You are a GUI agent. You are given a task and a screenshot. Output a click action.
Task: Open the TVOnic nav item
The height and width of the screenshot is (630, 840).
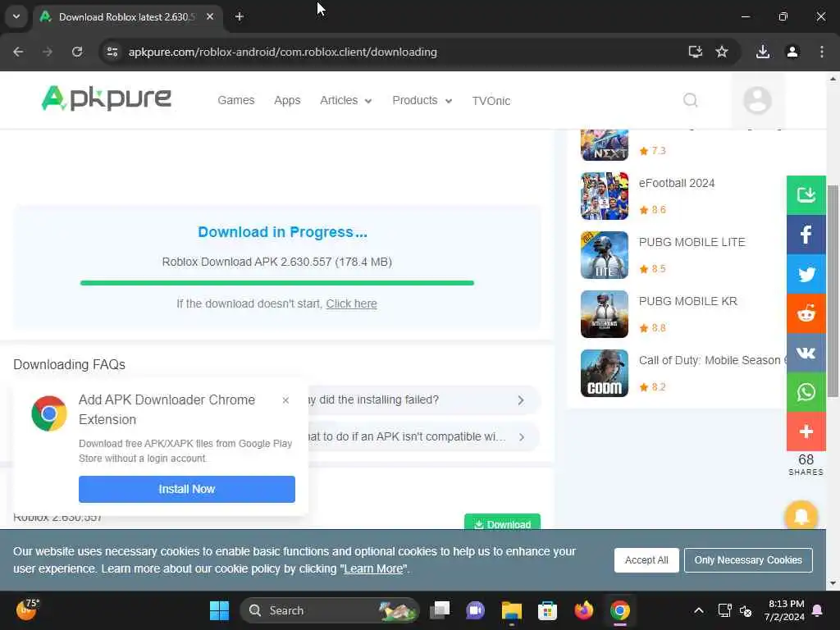pyautogui.click(x=491, y=101)
